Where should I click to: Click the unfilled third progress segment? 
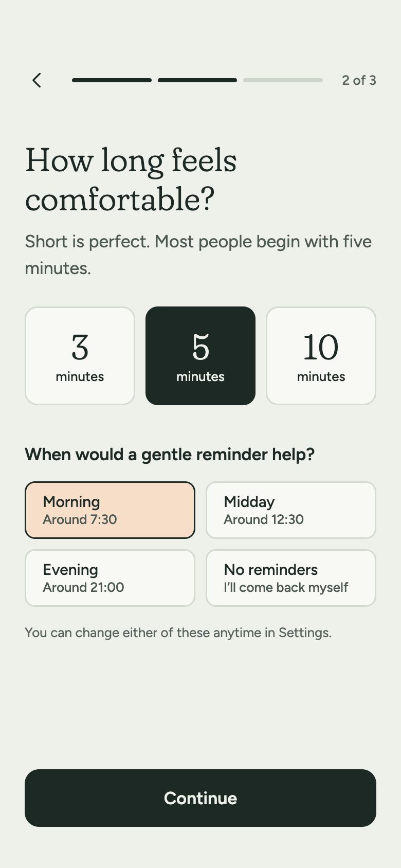[x=283, y=80]
